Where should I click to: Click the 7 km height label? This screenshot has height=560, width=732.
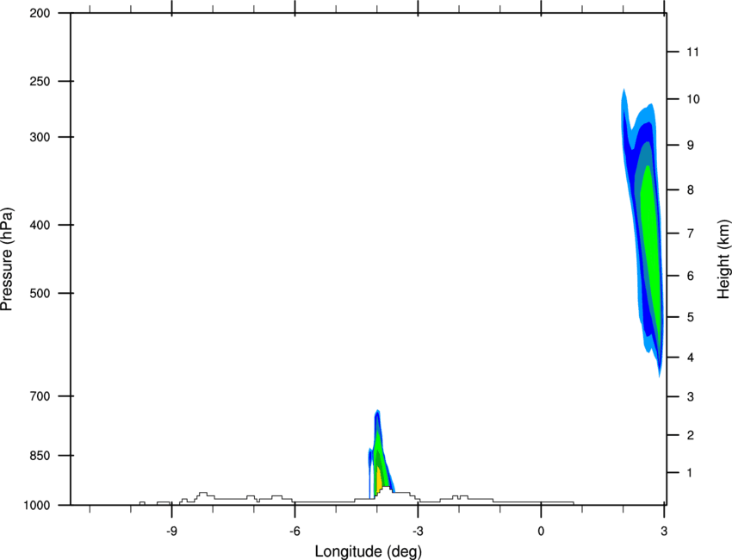(x=691, y=233)
